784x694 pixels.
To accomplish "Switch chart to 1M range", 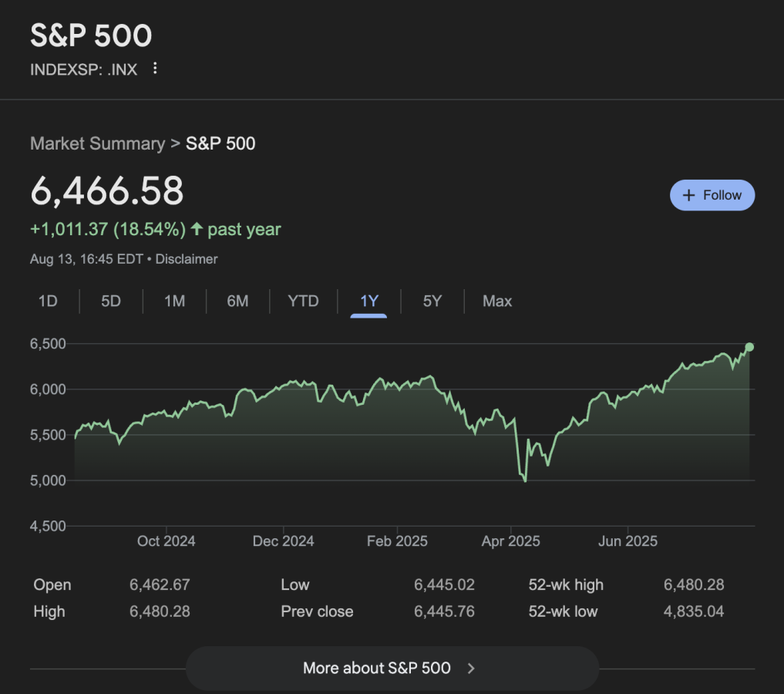I will (x=174, y=301).
